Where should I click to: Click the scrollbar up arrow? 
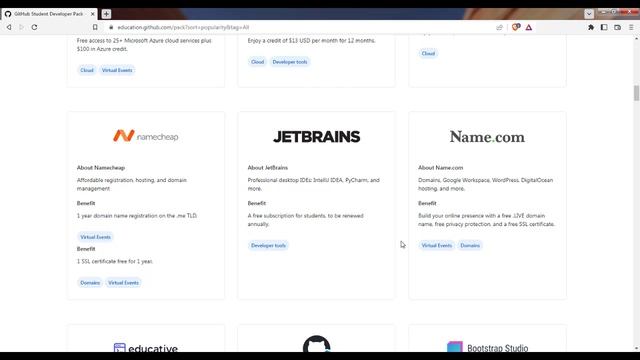(x=636, y=38)
